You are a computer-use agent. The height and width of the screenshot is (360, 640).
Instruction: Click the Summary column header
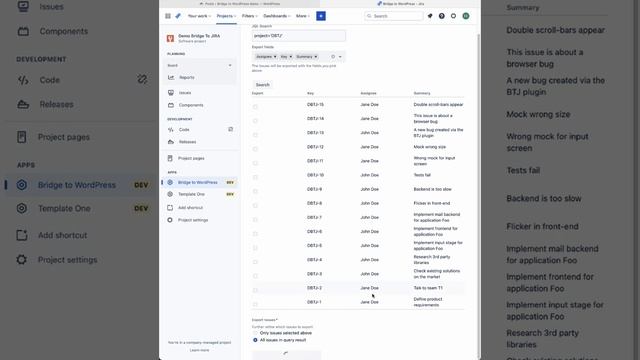coord(422,93)
